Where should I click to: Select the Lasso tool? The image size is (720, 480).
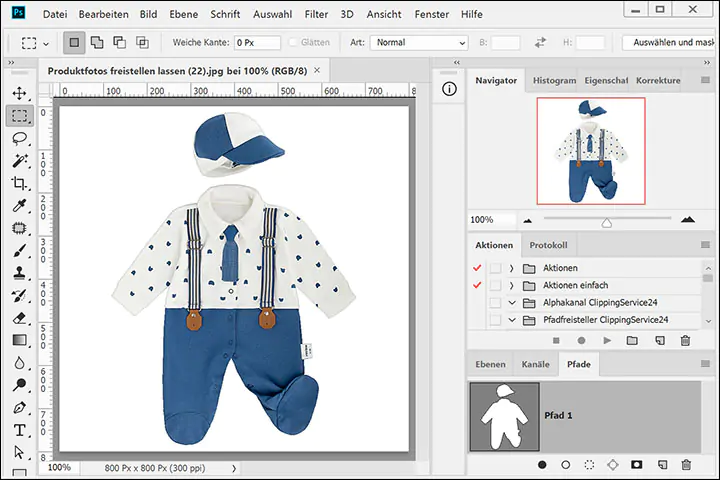pos(19,138)
